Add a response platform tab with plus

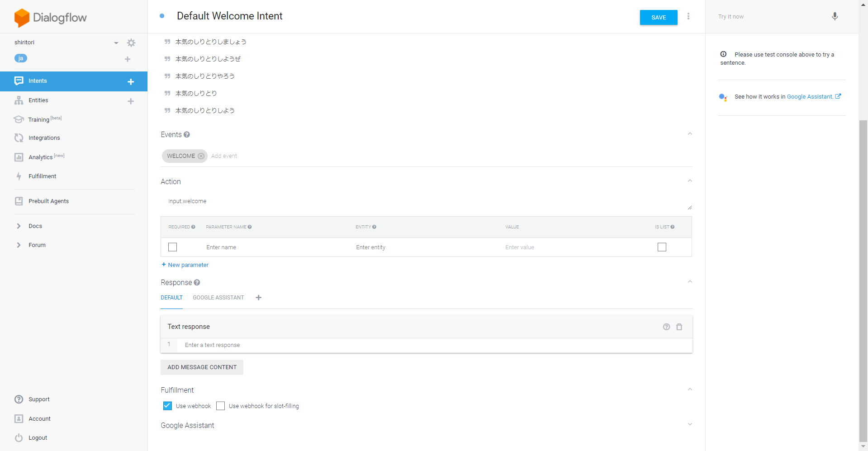click(258, 298)
